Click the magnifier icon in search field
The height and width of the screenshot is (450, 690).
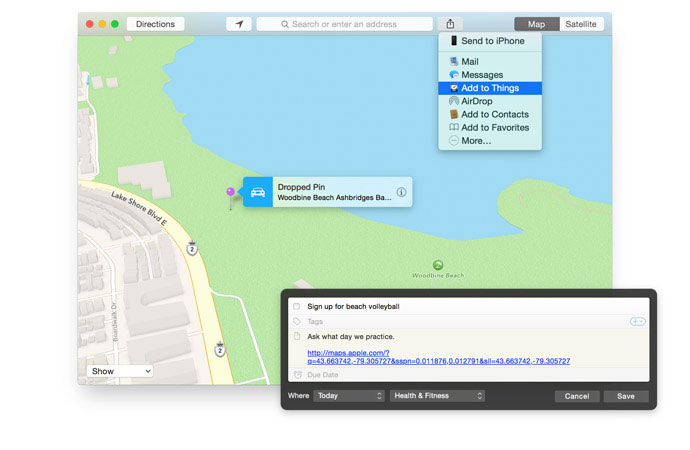click(285, 25)
